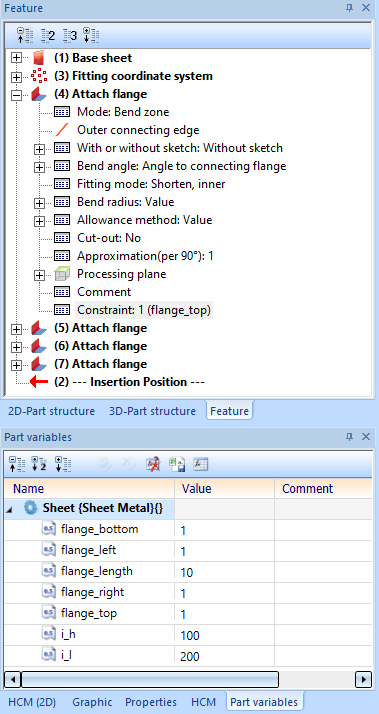Collapse the (4) Attach flange node

click(x=17, y=94)
